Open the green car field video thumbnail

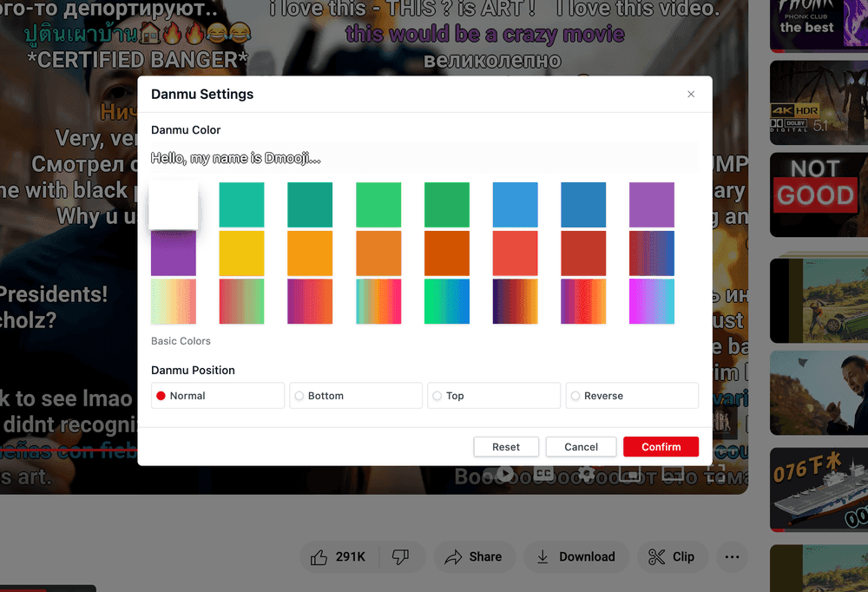point(819,300)
